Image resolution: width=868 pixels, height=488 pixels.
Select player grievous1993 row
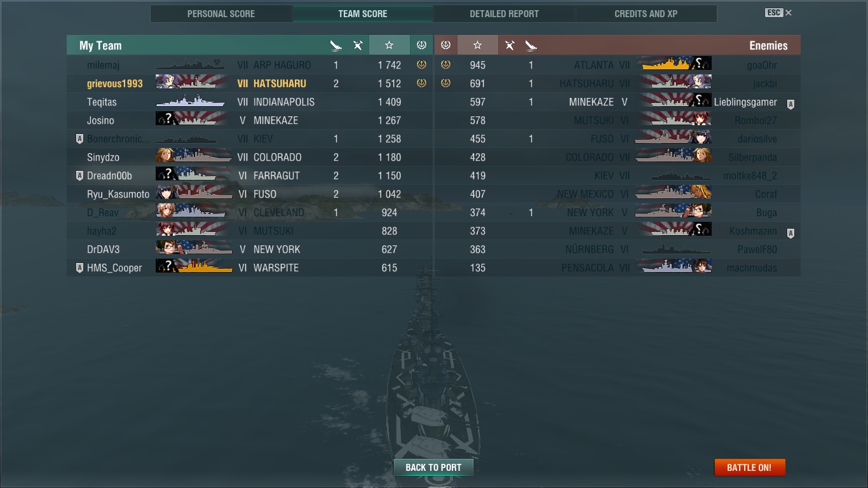pyautogui.click(x=250, y=83)
